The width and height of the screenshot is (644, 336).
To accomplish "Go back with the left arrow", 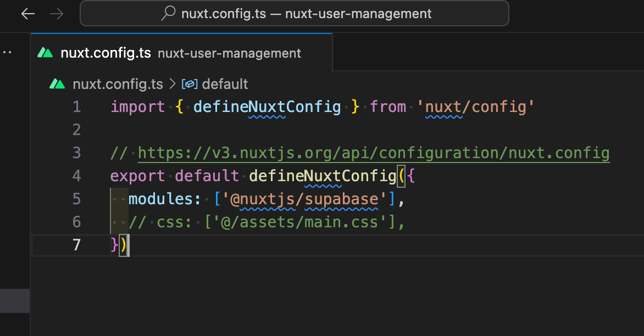I will click(x=28, y=14).
